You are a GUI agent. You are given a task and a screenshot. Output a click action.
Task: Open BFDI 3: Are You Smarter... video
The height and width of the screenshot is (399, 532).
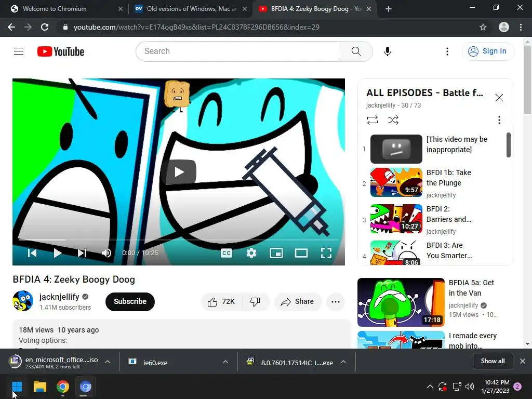click(435, 252)
